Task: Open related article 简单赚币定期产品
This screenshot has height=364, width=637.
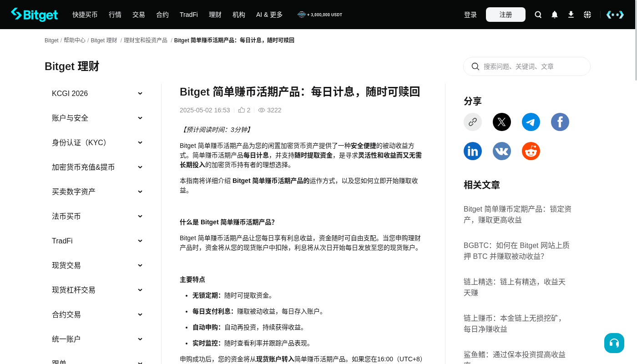Action: [x=518, y=214]
